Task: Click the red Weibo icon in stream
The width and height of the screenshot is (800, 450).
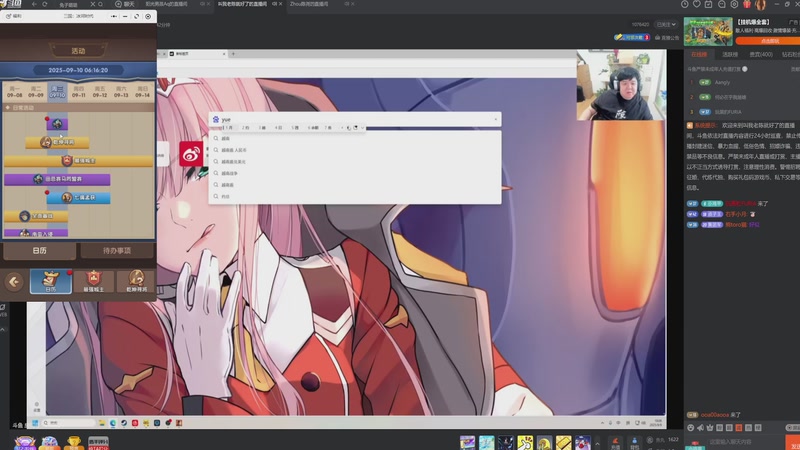Action: [x=191, y=154]
